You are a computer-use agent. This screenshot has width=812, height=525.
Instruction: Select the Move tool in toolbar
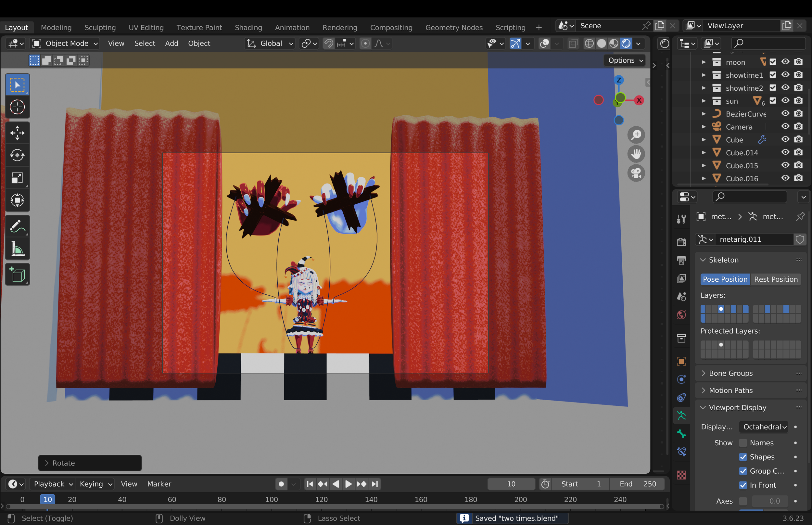tap(17, 133)
